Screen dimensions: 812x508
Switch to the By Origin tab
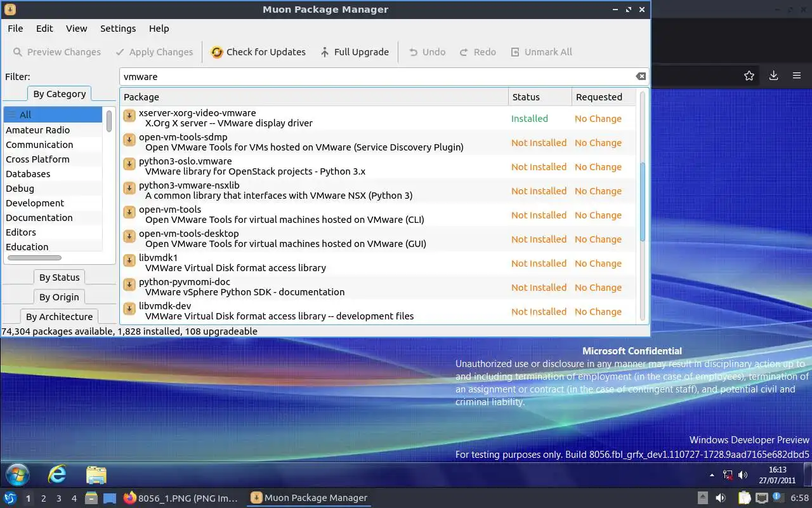[x=59, y=297]
